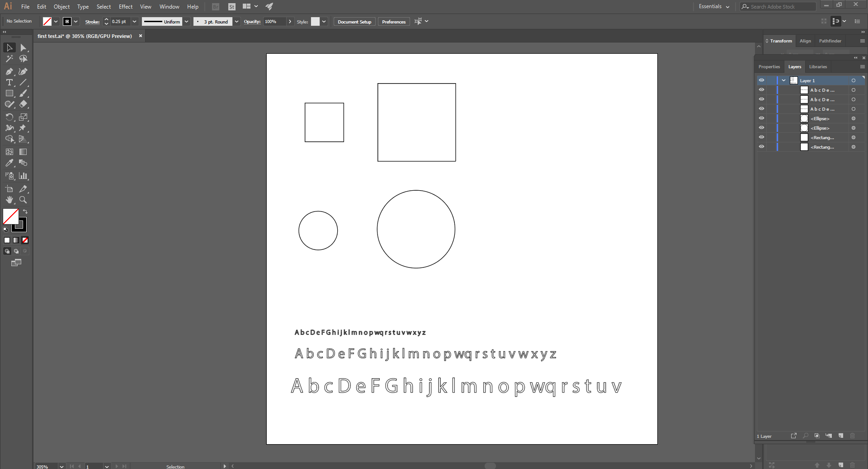
Task: Open the zoom level dropdown
Action: tap(61, 466)
